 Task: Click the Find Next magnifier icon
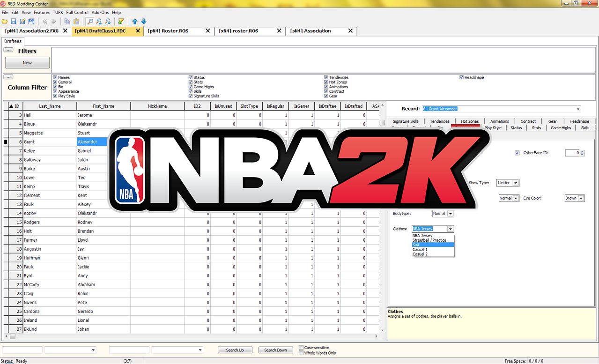coord(108,22)
